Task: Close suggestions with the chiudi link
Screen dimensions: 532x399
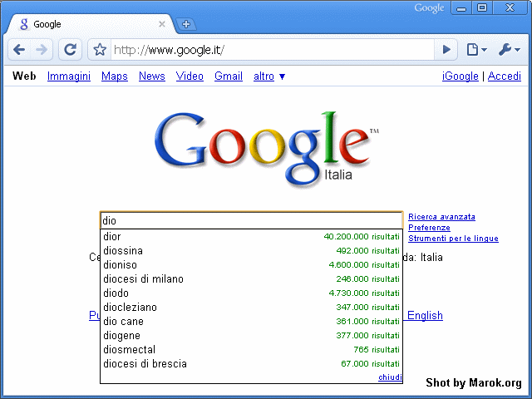Action: point(390,377)
